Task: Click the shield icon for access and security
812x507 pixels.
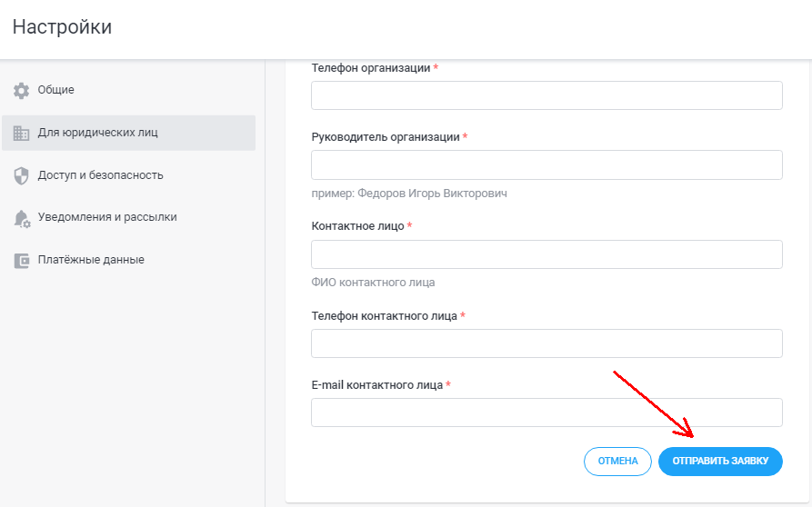Action: click(22, 175)
